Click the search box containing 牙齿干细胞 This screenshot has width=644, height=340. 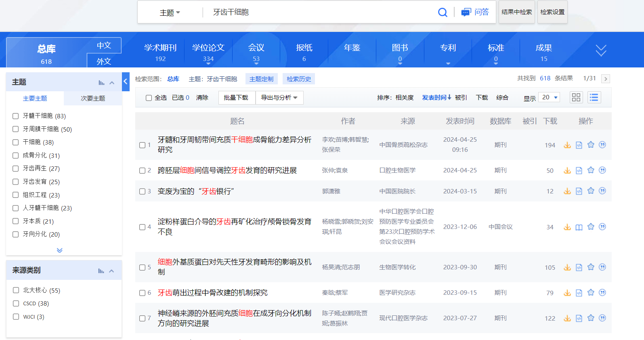(319, 13)
